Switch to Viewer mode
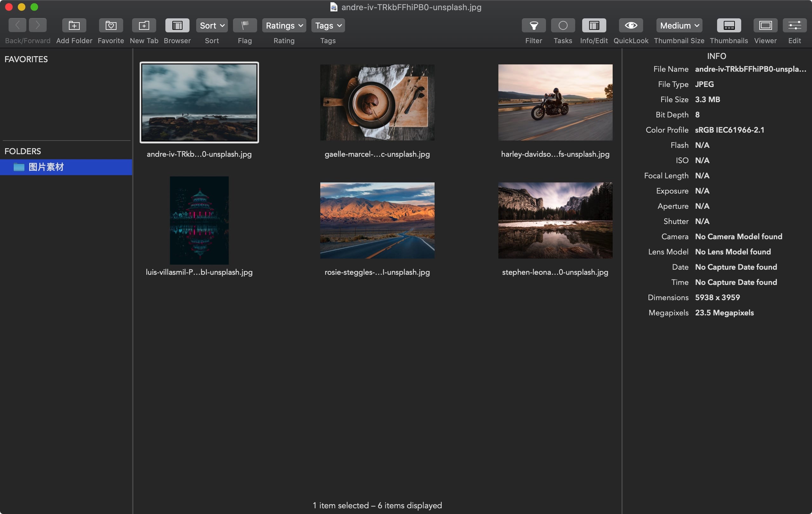 765,26
